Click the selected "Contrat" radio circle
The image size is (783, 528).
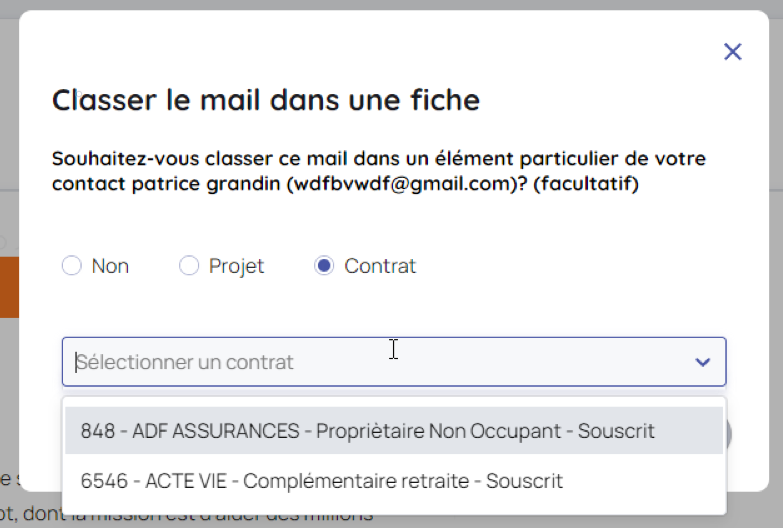click(323, 266)
